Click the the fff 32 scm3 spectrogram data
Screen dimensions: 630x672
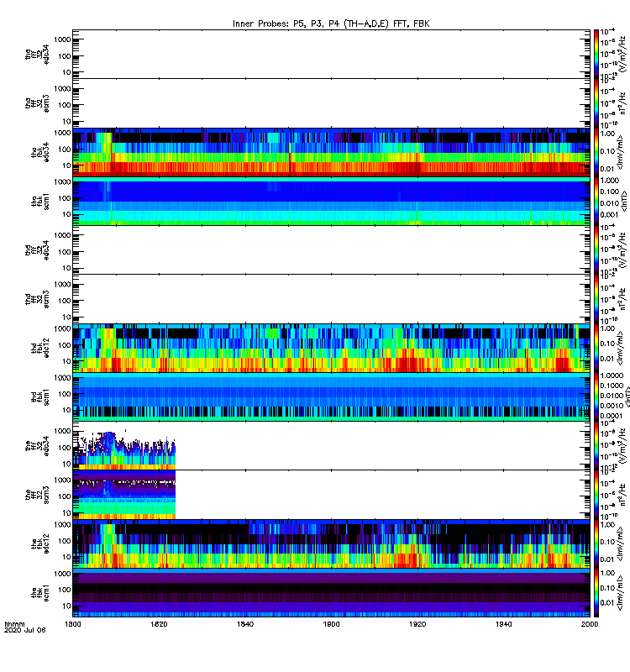click(124, 495)
